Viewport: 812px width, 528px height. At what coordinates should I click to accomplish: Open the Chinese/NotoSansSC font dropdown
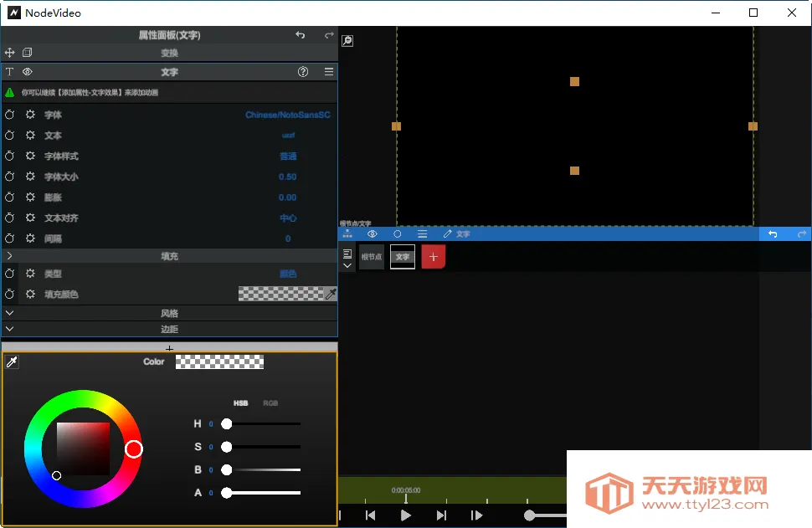tap(286, 115)
